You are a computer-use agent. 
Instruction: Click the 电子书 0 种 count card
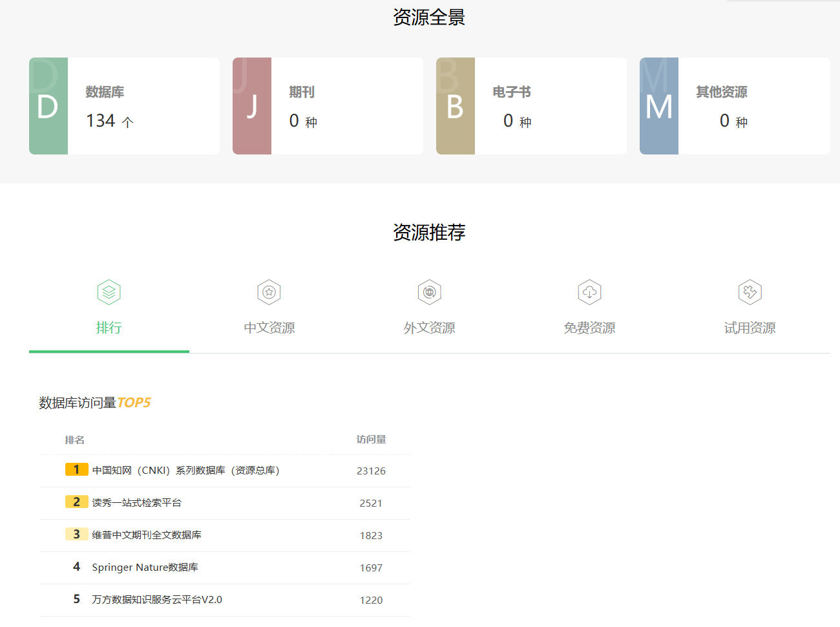pyautogui.click(x=550, y=106)
